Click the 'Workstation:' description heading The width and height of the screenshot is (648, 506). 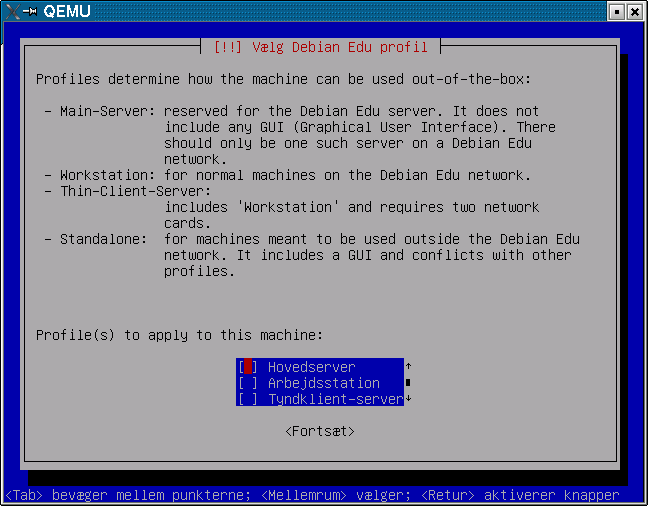click(107, 175)
